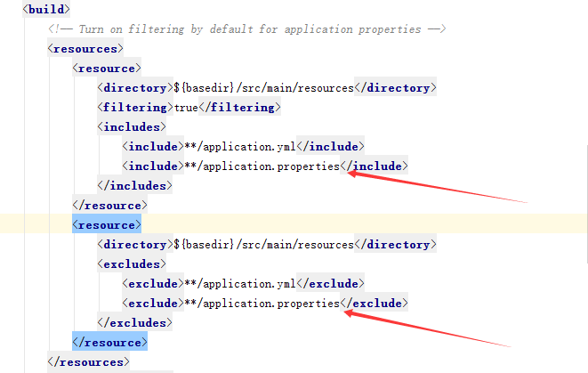Click the opening excludes tag
Image resolution: width=588 pixels, height=373 pixels.
click(130, 264)
